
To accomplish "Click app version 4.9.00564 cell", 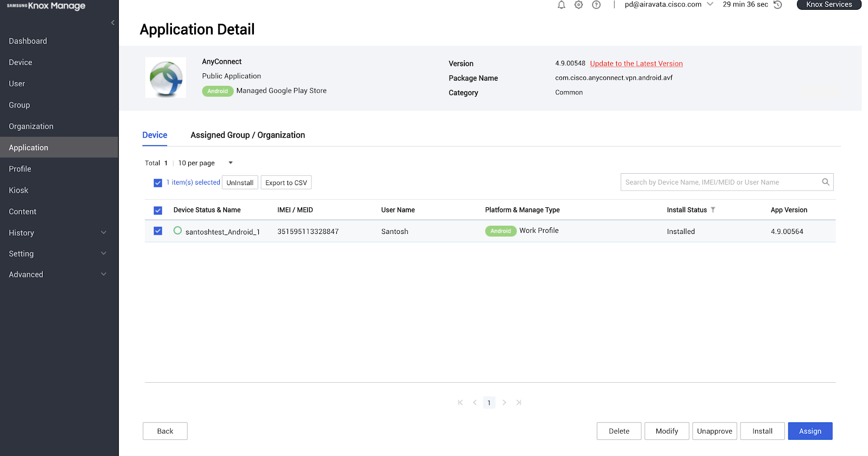I will point(787,231).
